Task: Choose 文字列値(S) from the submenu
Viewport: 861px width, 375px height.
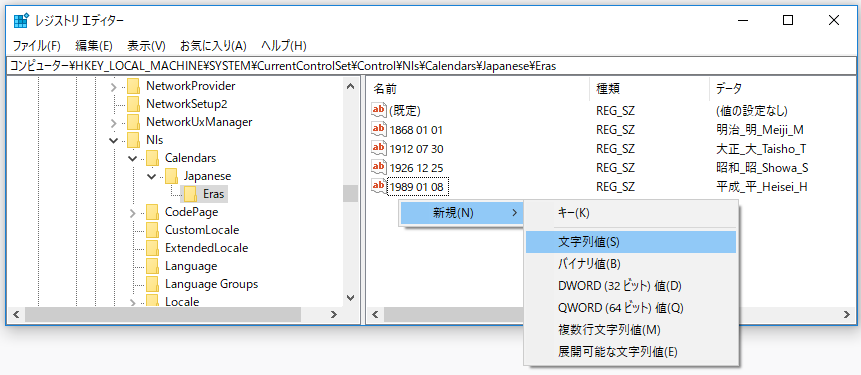Action: (x=630, y=242)
